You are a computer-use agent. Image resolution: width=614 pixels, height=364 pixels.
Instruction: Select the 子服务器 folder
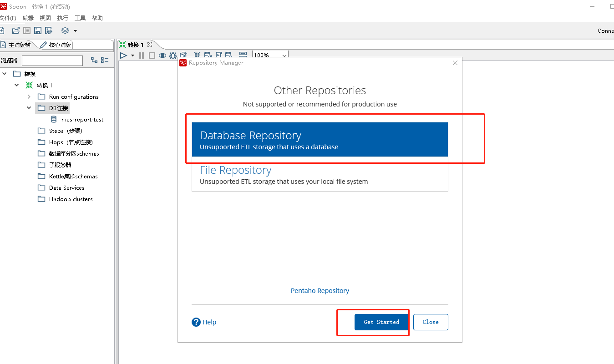[60, 165]
